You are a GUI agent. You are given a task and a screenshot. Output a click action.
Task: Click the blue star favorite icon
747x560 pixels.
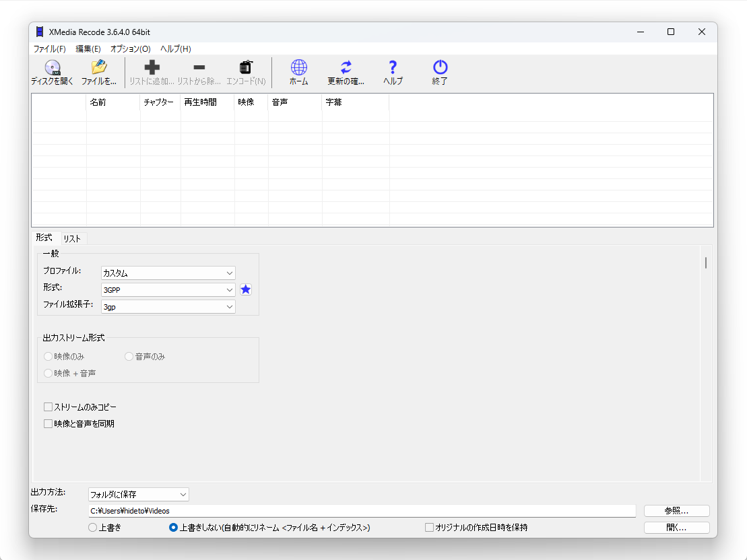(246, 289)
